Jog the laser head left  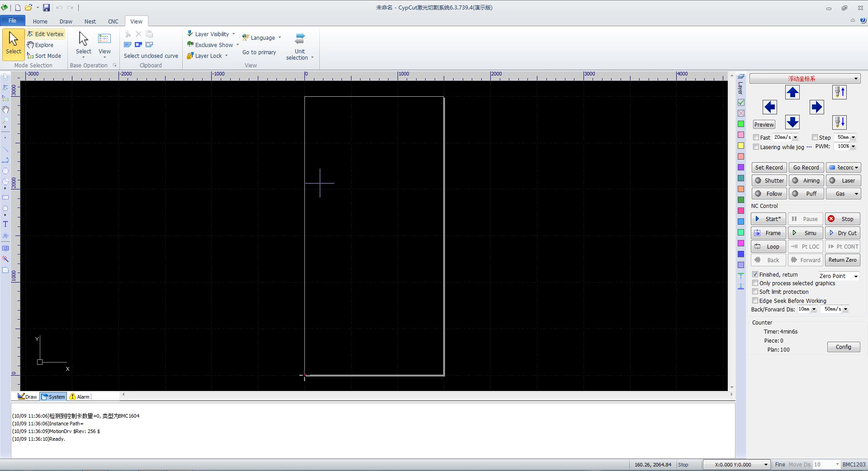tap(769, 107)
